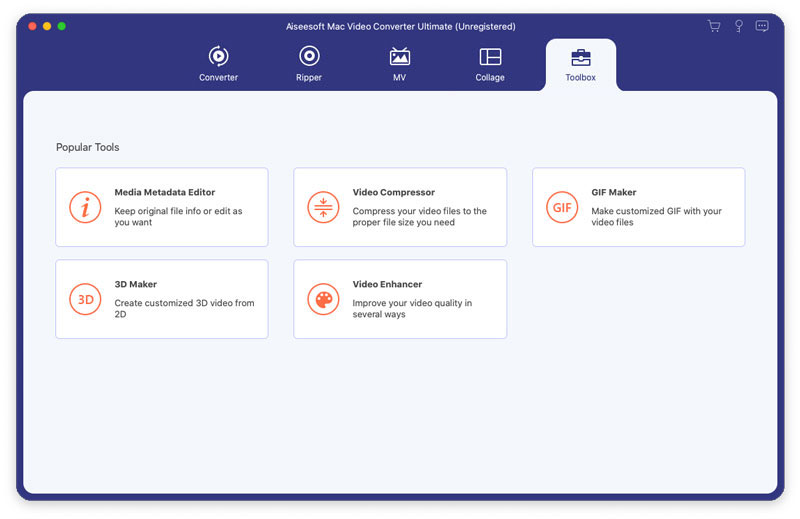The width and height of the screenshot is (800, 519).
Task: Click the Video Enhancer palette icon
Action: pyautogui.click(x=323, y=299)
